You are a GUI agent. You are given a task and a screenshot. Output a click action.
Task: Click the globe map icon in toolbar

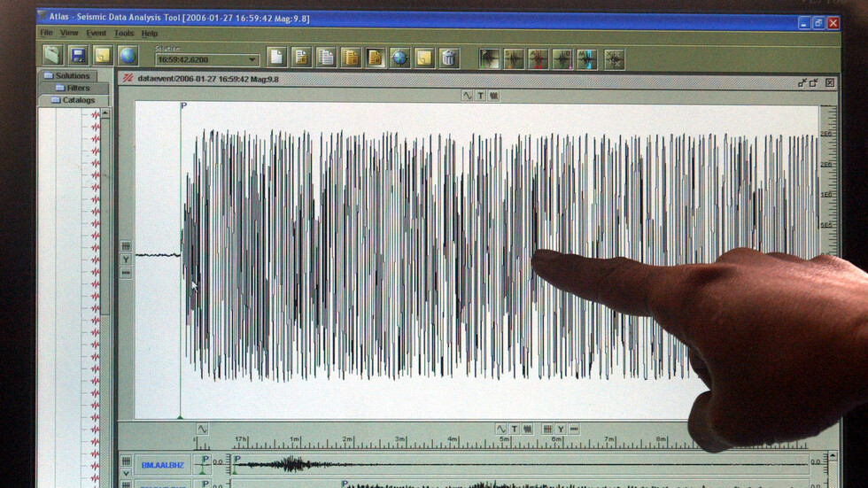pos(128,56)
